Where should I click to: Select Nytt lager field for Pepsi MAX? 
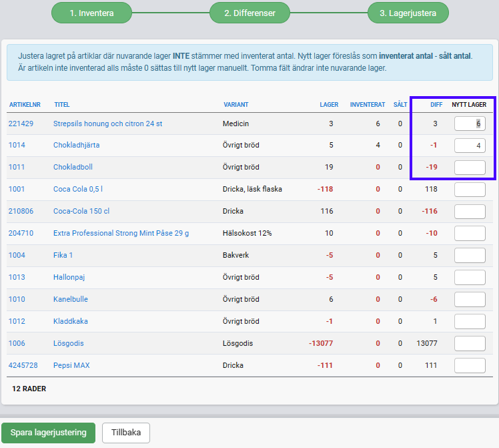point(470,366)
